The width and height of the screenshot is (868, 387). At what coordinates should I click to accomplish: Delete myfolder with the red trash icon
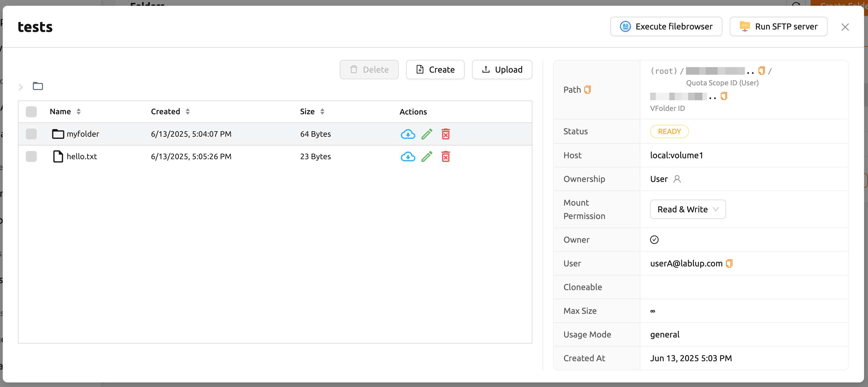coord(446,134)
